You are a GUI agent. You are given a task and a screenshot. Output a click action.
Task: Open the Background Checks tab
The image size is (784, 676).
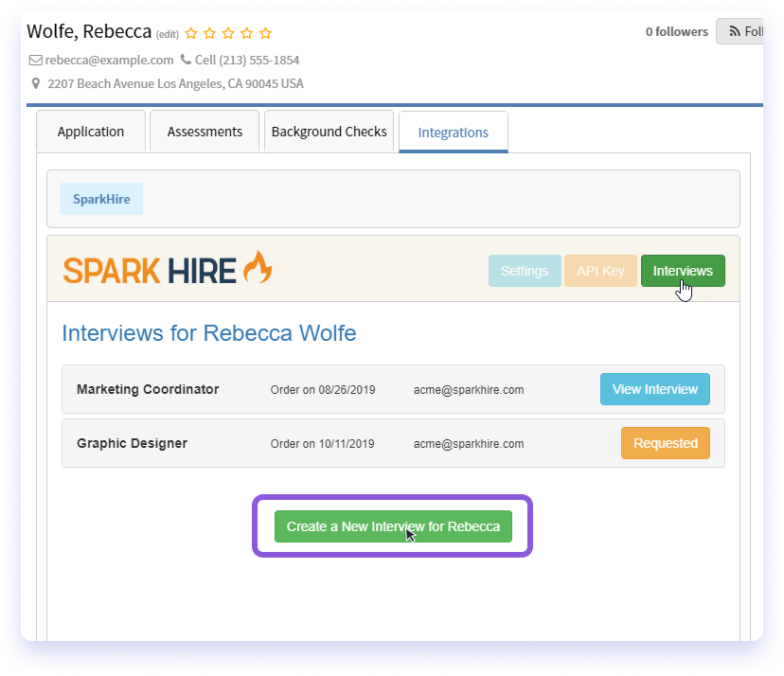coord(329,132)
